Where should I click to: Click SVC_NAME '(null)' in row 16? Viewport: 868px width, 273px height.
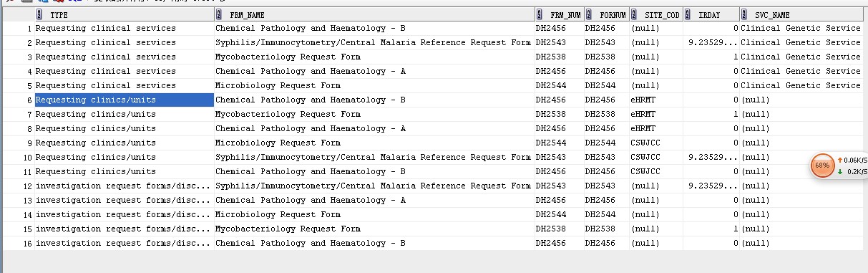coord(756,244)
